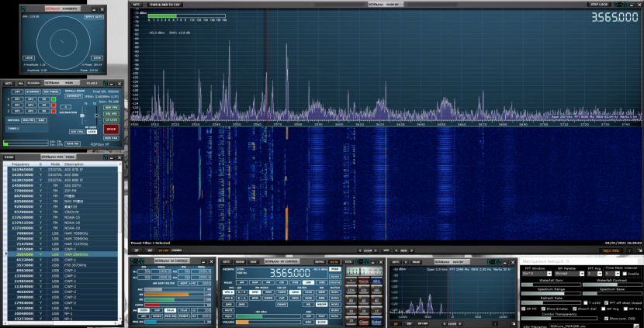Select LSB mode
This screenshot has width=644, height=328.
tap(309, 282)
